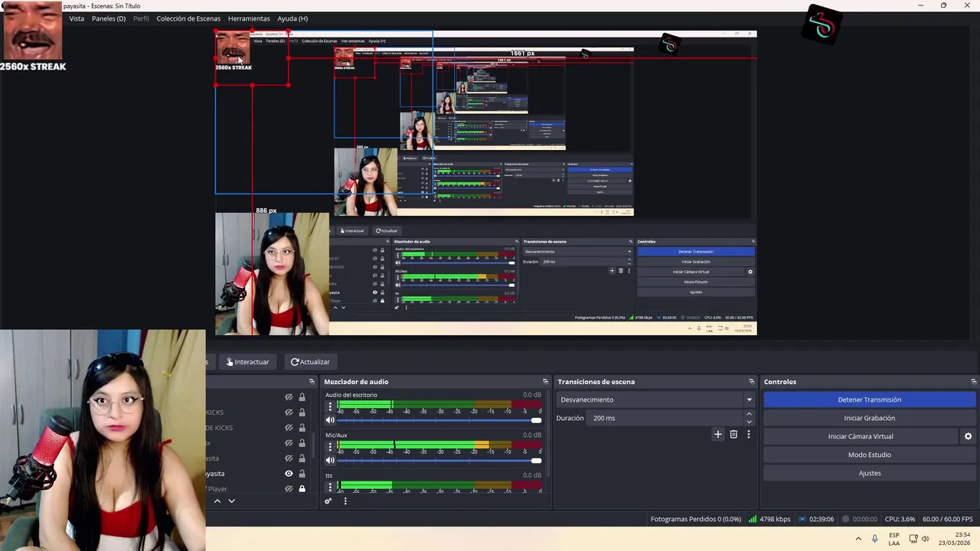The image size is (980, 551).
Task: Show hidden tray icons chevron
Action: click(857, 539)
